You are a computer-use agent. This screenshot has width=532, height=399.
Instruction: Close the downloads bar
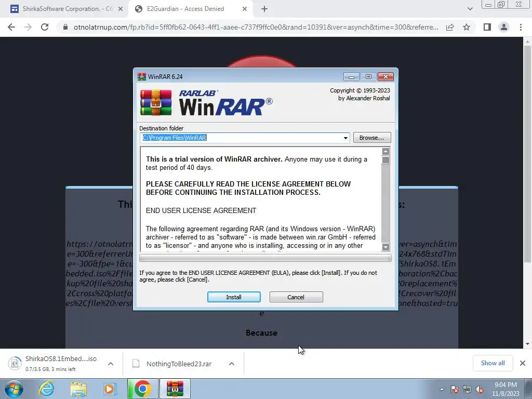click(x=523, y=363)
